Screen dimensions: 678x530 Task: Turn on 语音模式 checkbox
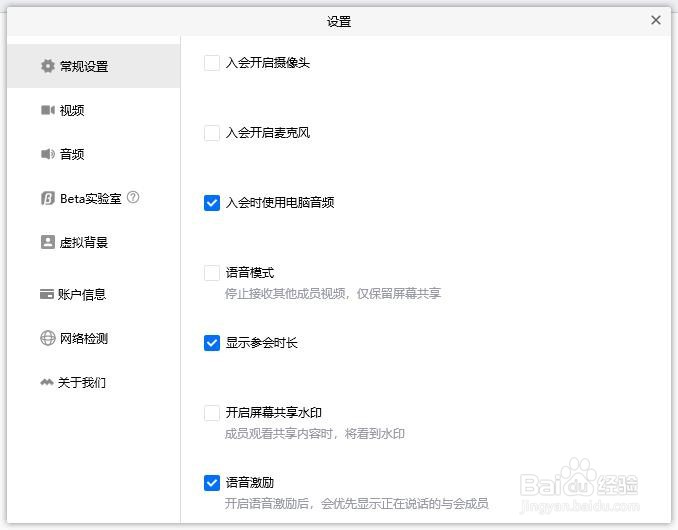coord(212,273)
